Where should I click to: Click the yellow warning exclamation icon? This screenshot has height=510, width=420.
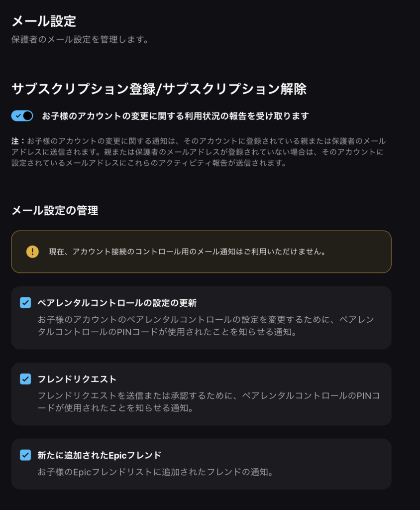32,252
